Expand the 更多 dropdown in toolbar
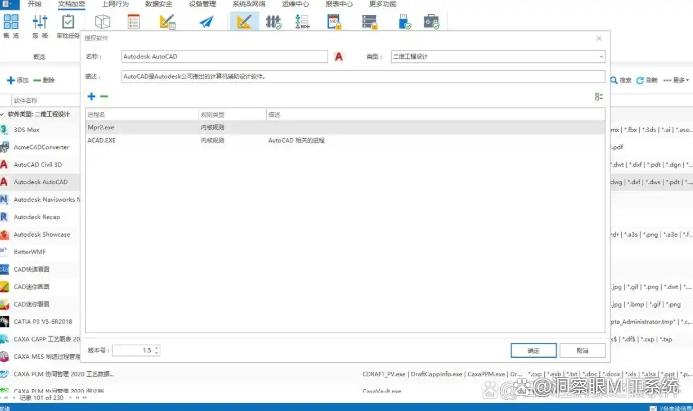The width and height of the screenshot is (693, 411). coord(681,79)
